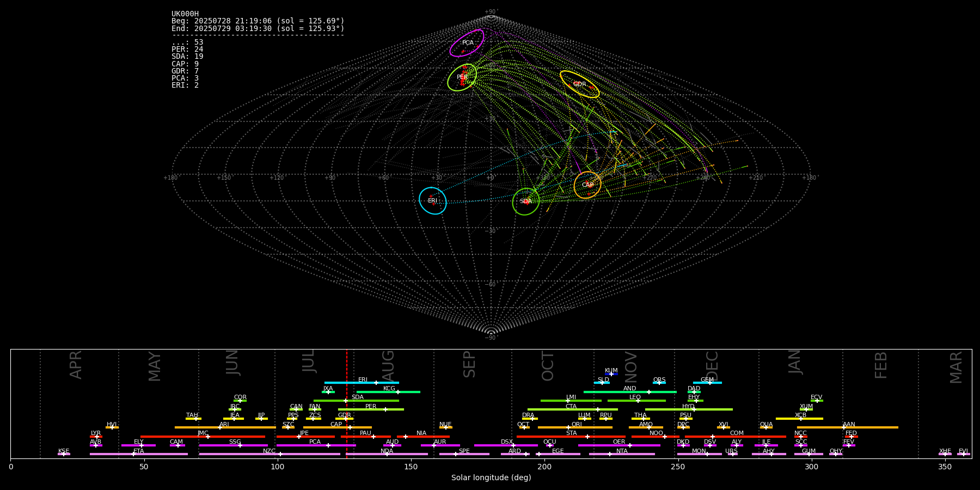
Task: Click the ETA shower bar in the timeline
Action: point(139,454)
